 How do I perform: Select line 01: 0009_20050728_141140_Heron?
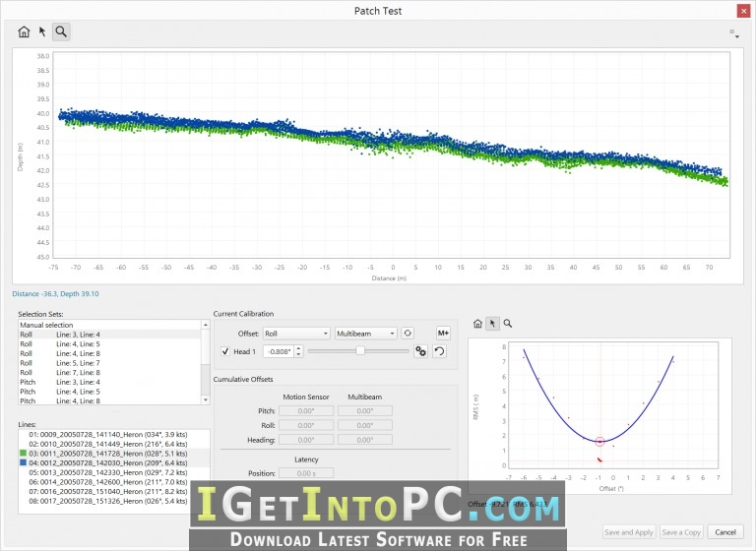(x=114, y=434)
